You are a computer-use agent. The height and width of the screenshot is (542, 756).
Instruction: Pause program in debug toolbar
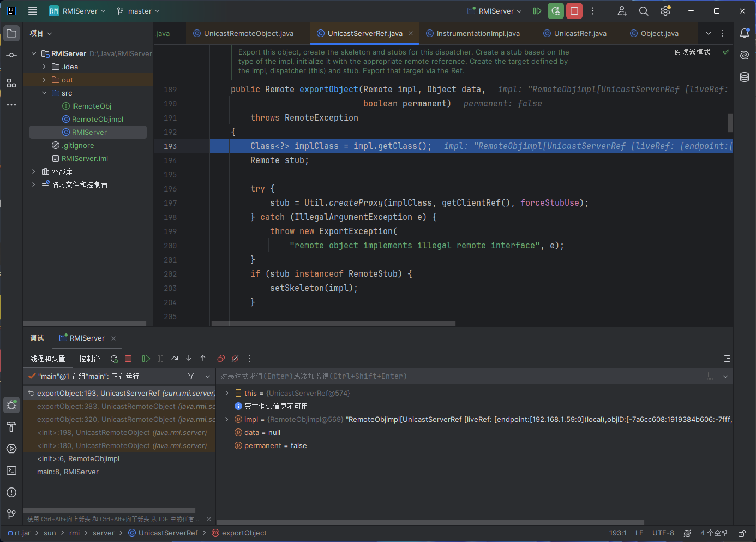point(160,359)
